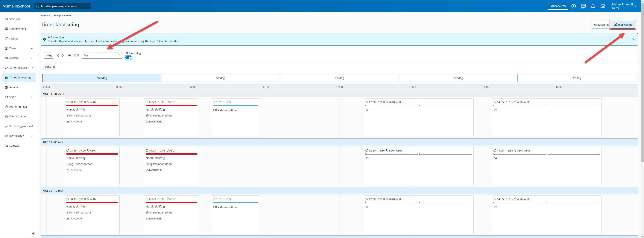
Task: Expand the Elever sidebar menu
Action: (x=19, y=48)
